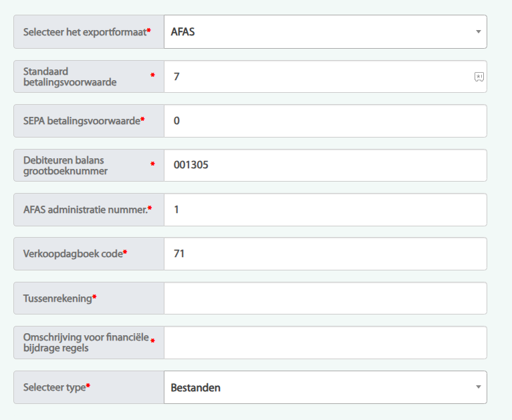This screenshot has width=512, height=420.
Task: Click the 'AFAS administratie nummer.' label
Action: point(85,210)
